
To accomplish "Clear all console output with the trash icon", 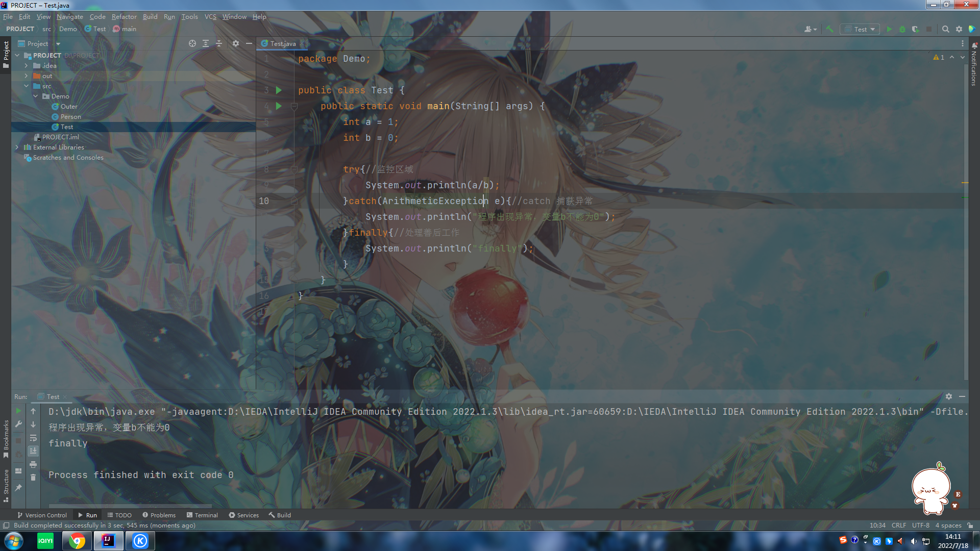I will coord(33,478).
